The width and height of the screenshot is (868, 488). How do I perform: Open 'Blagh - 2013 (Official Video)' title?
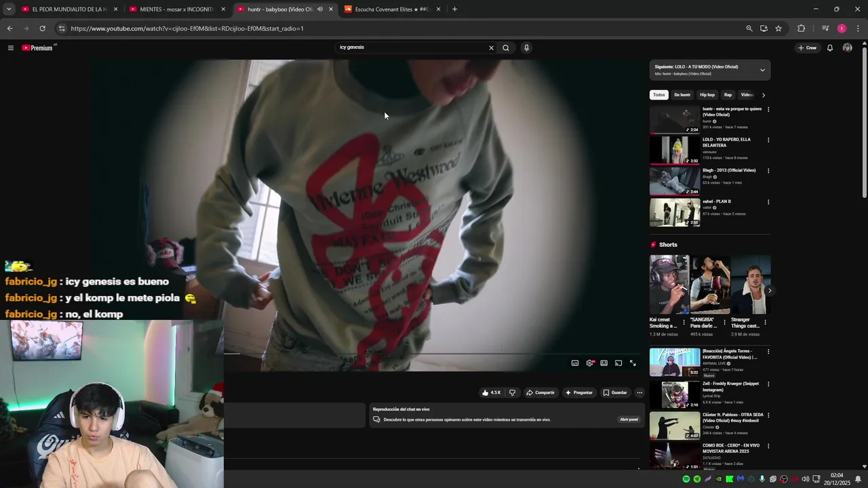[729, 170]
